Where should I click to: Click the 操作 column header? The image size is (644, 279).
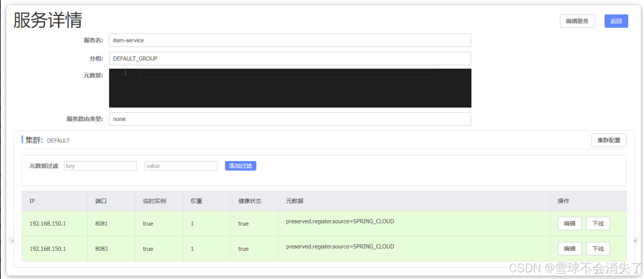pyautogui.click(x=588, y=201)
